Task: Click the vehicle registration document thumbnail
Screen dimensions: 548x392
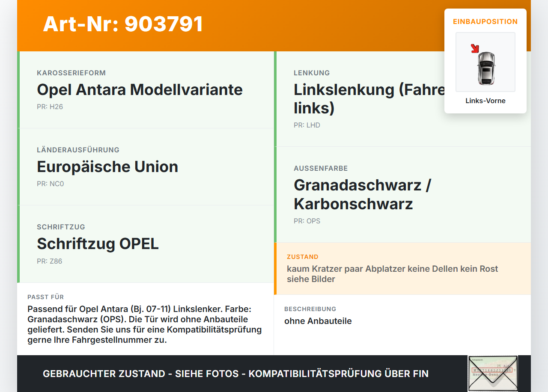Action: [493, 373]
